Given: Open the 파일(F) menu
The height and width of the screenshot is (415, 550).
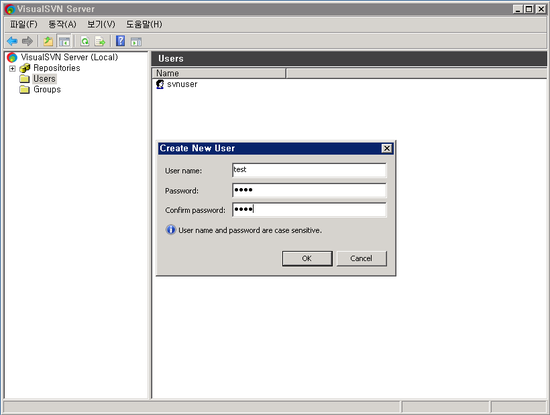Looking at the screenshot, I should (24, 24).
